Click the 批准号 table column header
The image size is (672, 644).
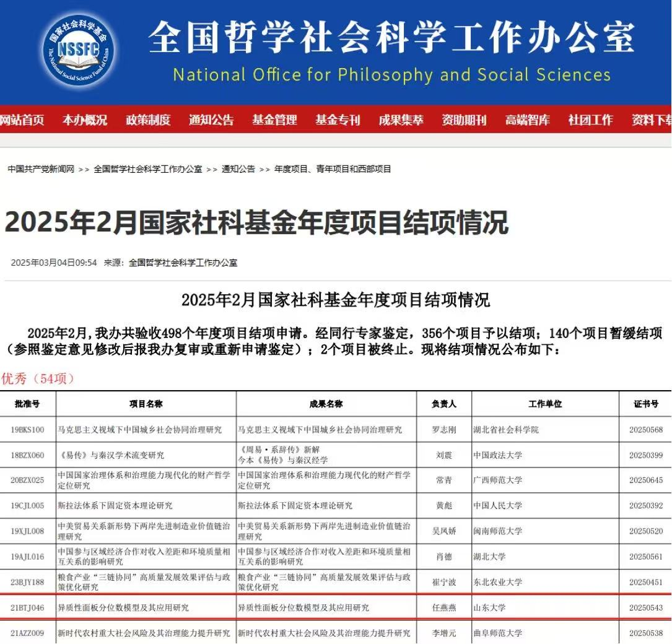(27, 404)
